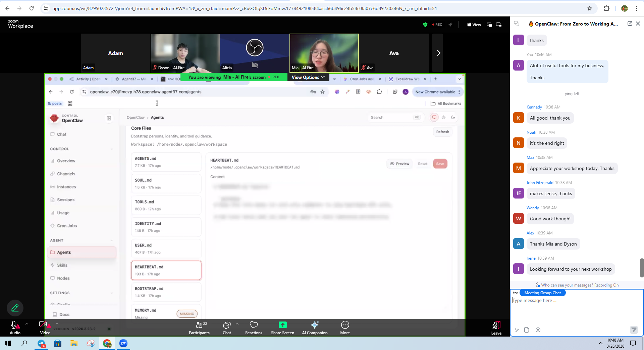View site information icon in address bar
Screen dimensions: 644x350
[x=46, y=8]
